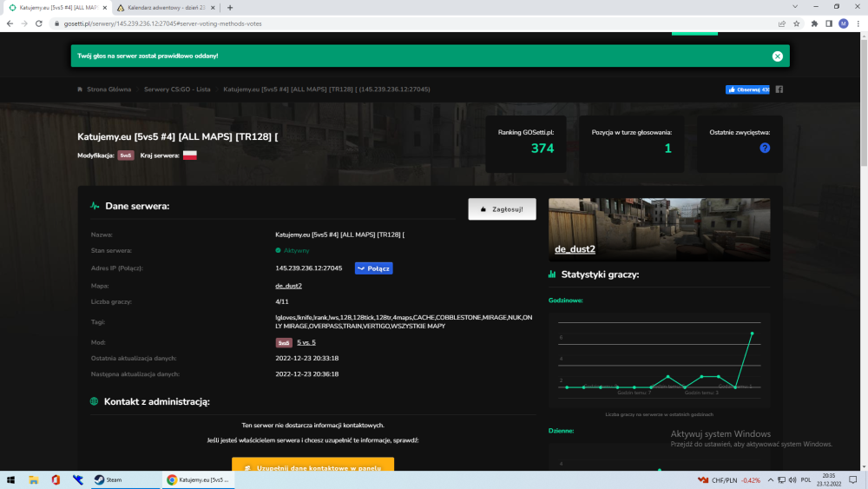The height and width of the screenshot is (489, 868).
Task: Open the Chrome extensions puzzle icon
Action: coord(814,23)
